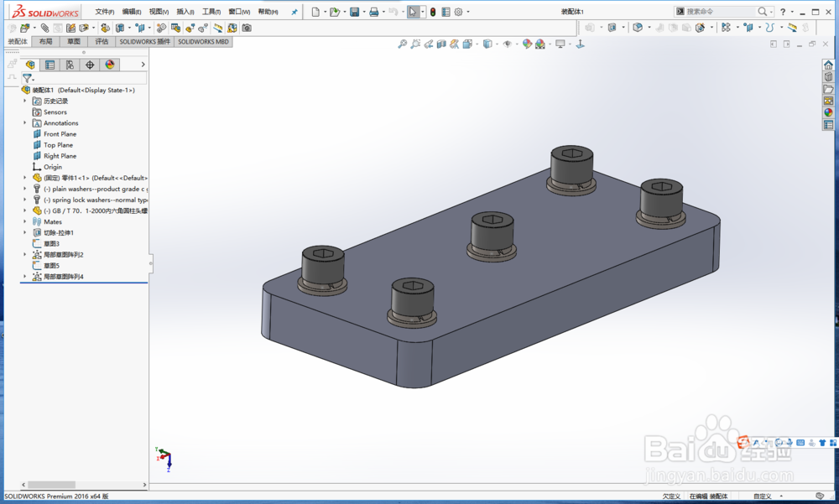Pin the menu bar with pushpin
The height and width of the screenshot is (504, 839).
[294, 12]
